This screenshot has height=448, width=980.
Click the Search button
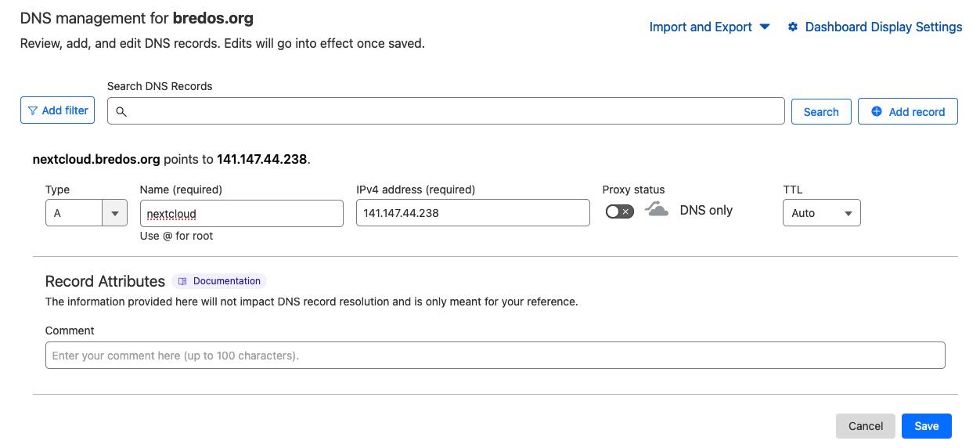(821, 112)
